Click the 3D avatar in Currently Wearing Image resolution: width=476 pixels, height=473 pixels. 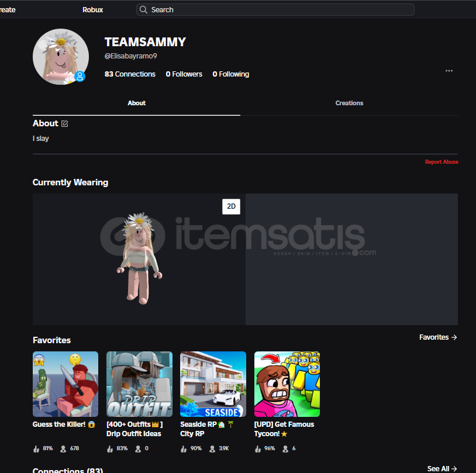[139, 258]
